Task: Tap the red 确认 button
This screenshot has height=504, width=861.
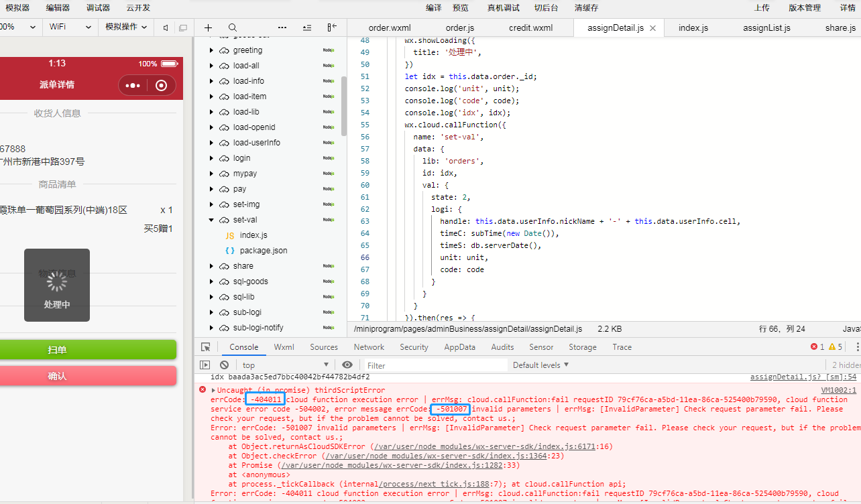Action: (87, 376)
